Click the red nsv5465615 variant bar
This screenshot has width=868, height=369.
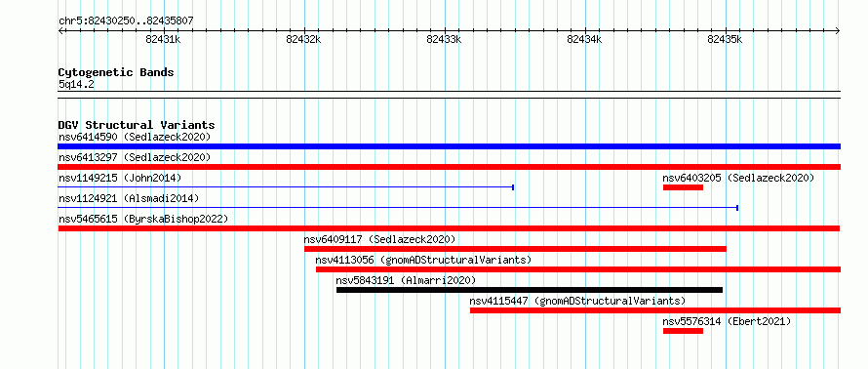point(449,228)
